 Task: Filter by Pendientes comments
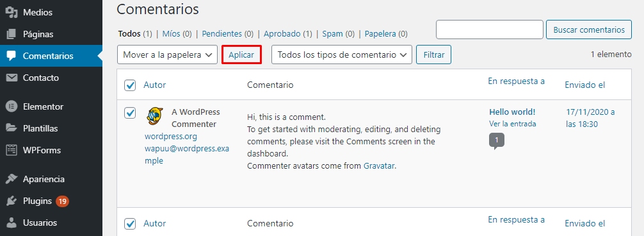point(227,34)
